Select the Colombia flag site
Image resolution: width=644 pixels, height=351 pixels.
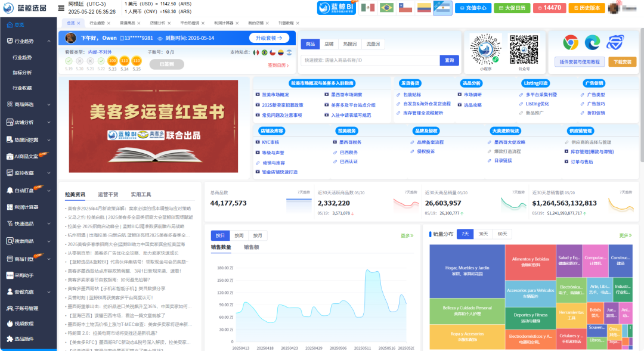click(x=425, y=8)
